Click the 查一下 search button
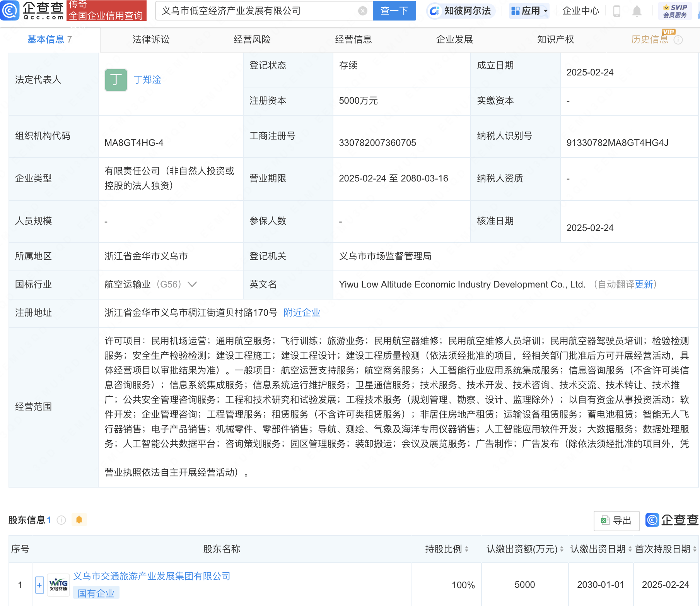The height and width of the screenshot is (606, 700). tap(394, 10)
